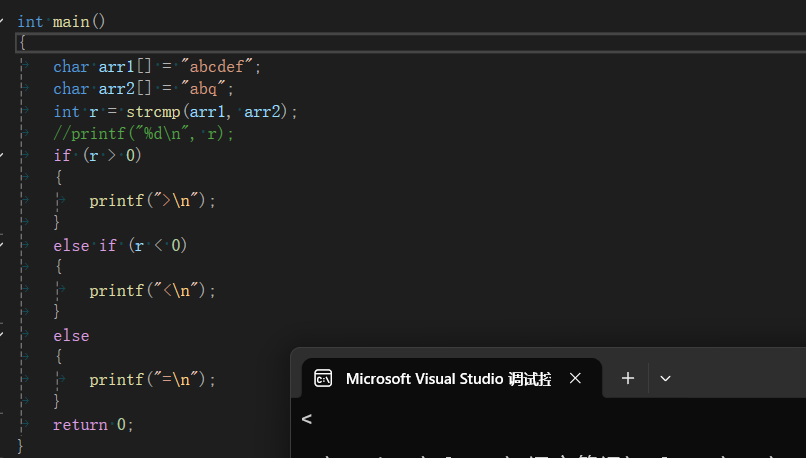This screenshot has width=806, height=458.
Task: Click the condition if (r > 0)
Action: pos(97,155)
